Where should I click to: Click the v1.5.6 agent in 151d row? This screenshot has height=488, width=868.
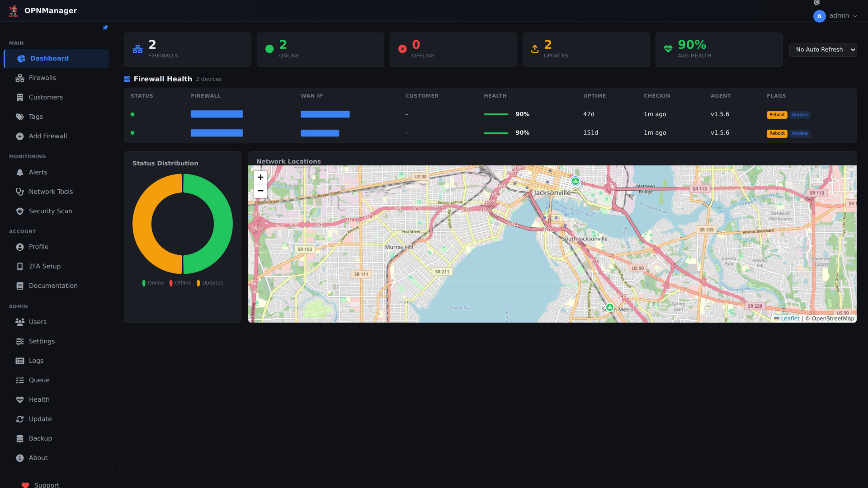click(720, 133)
